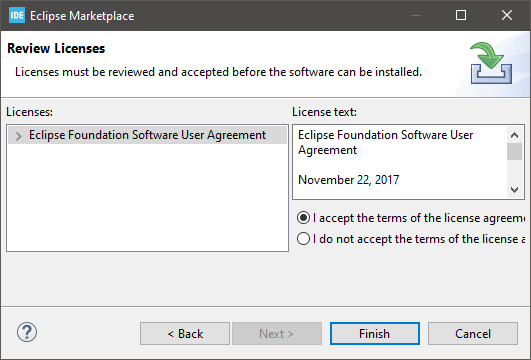Click the license text scroll up arrow
Screen dimensions: 531x360
pyautogui.click(x=514, y=135)
